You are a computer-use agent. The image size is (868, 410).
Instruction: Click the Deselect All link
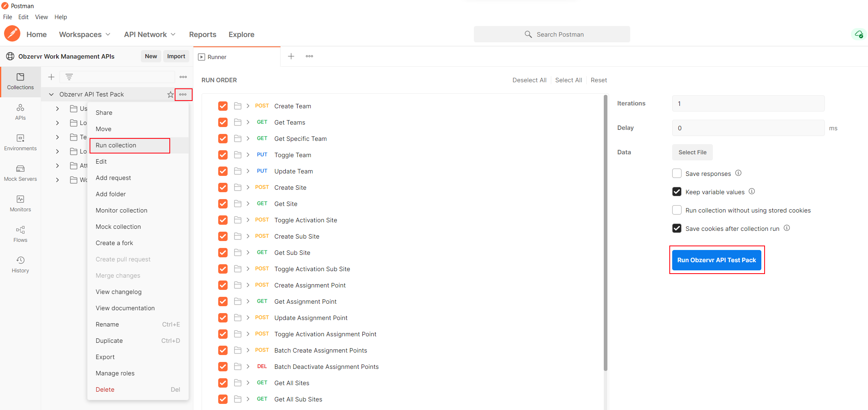point(529,80)
